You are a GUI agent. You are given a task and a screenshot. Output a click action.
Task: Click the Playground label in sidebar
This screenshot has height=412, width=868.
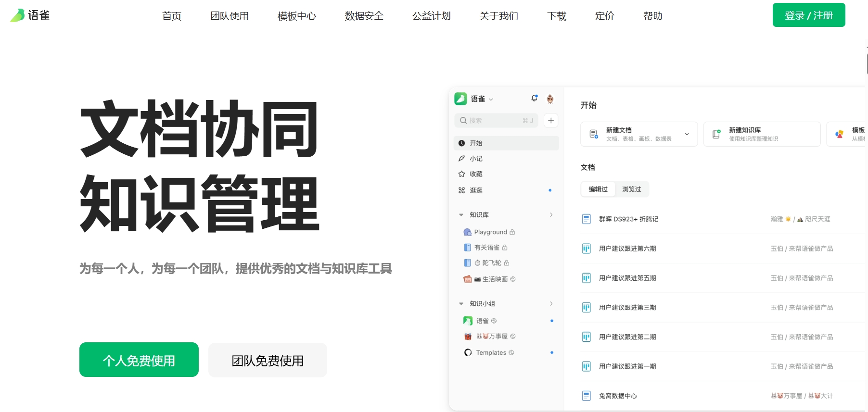click(x=490, y=232)
